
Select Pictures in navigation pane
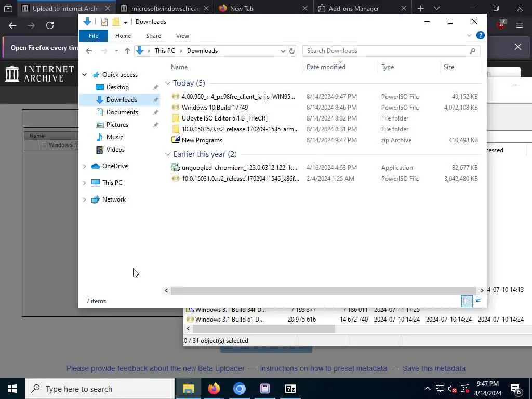[117, 125]
